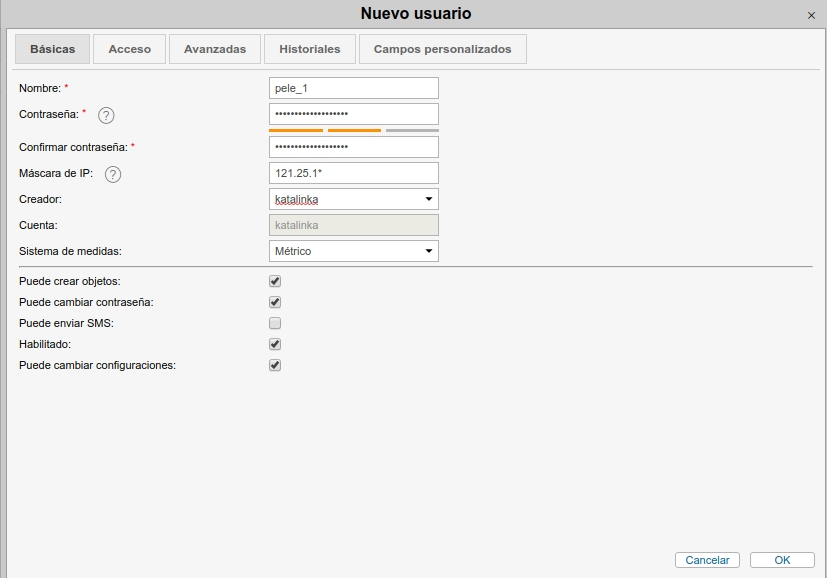Click into the Nombre text field
The width and height of the screenshot is (827, 578).
coord(354,88)
